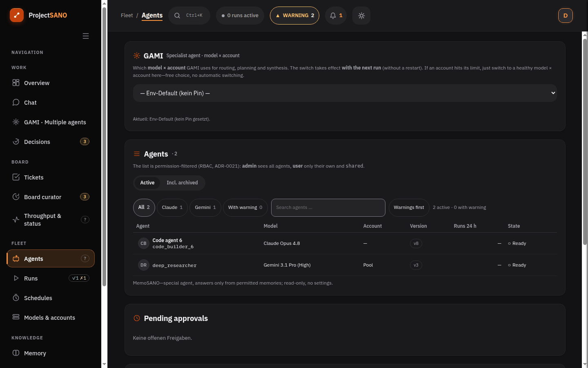This screenshot has width=588, height=368.
Task: Open user avatar D menu
Action: [566, 16]
